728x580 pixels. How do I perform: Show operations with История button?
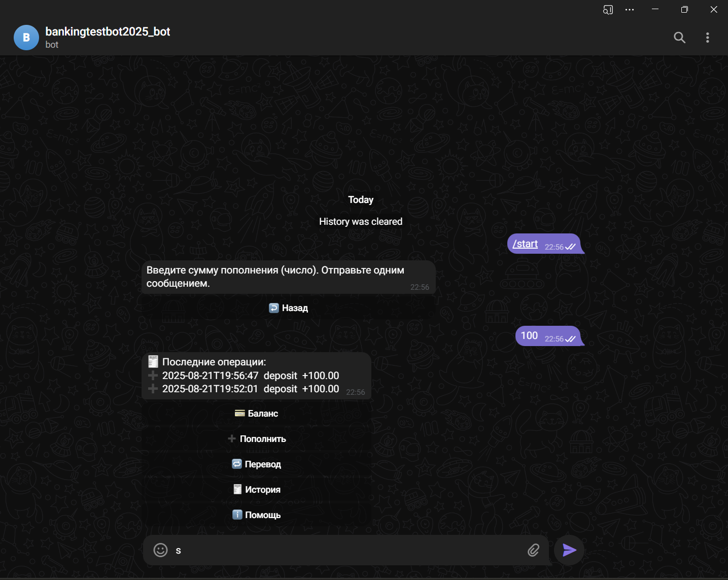(256, 490)
